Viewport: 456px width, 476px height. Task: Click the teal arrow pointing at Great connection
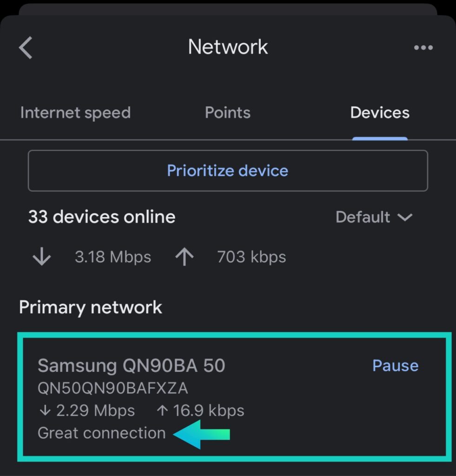point(201,434)
